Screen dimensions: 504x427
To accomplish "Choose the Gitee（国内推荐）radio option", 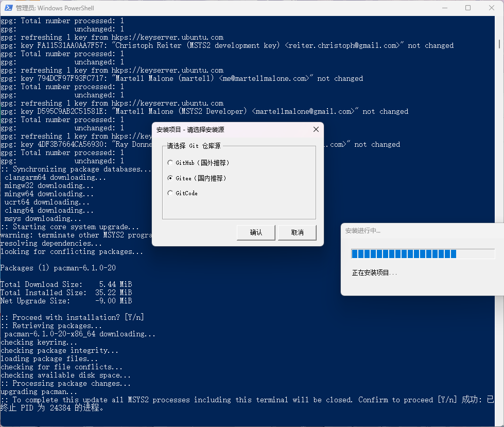I will point(170,178).
